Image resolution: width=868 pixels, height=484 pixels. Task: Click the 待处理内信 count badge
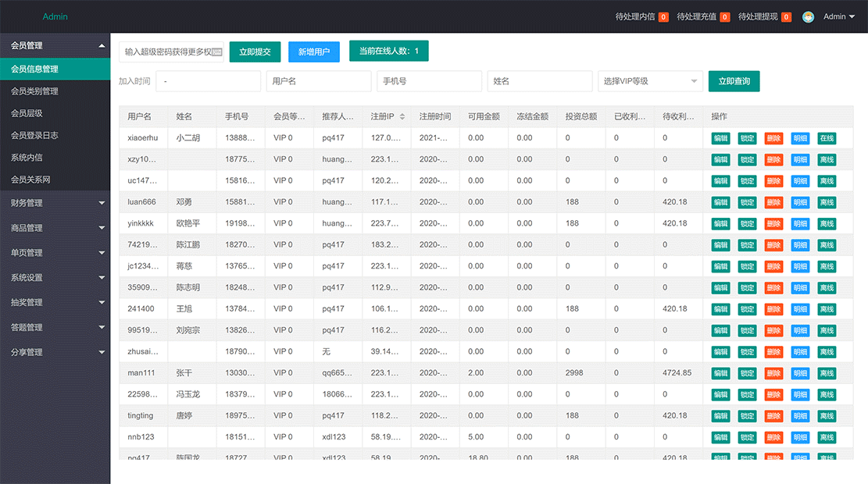(x=663, y=17)
